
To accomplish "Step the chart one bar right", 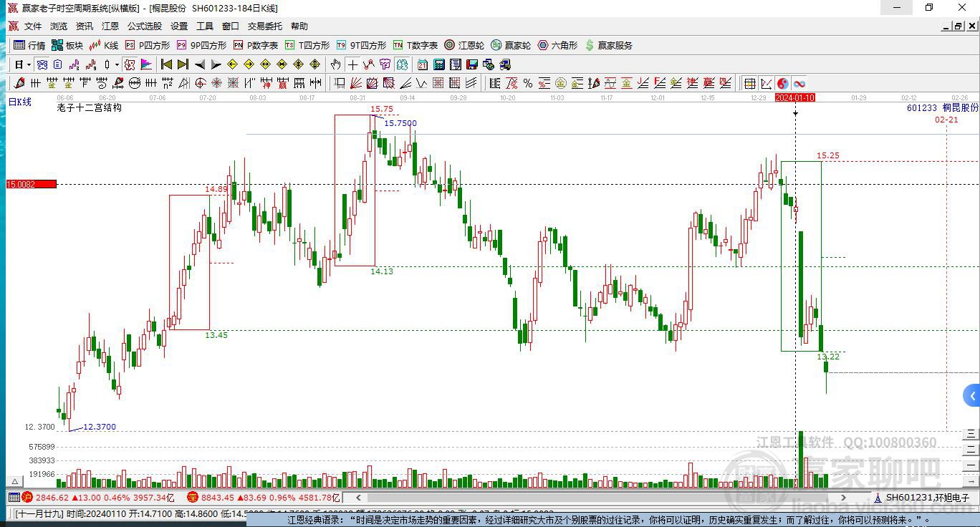I will click(x=216, y=64).
